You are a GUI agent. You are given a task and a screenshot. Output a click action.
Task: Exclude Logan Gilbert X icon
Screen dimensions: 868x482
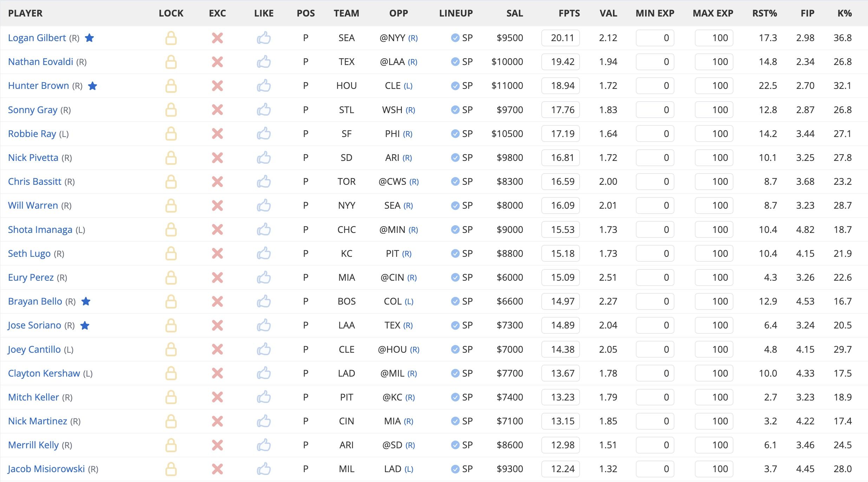click(217, 38)
